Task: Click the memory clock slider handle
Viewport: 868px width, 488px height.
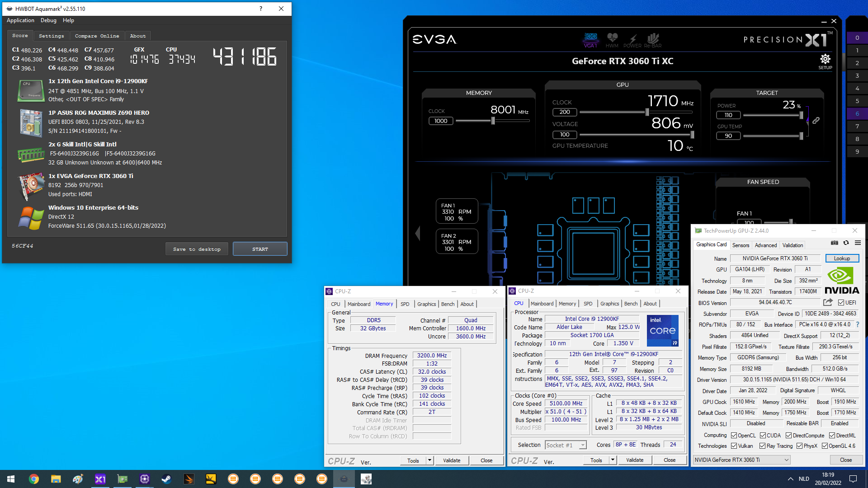Action: [x=493, y=121]
